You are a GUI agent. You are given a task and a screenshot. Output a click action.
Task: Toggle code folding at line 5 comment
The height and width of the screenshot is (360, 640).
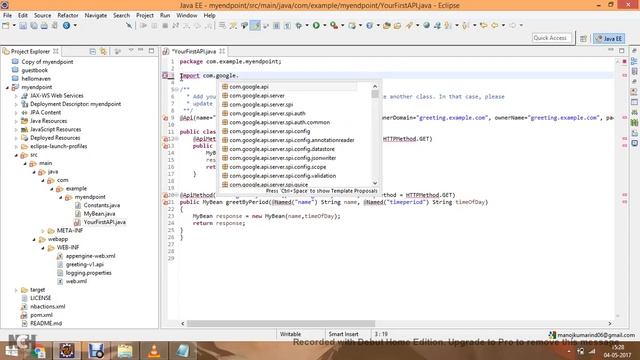pyautogui.click(x=177, y=89)
